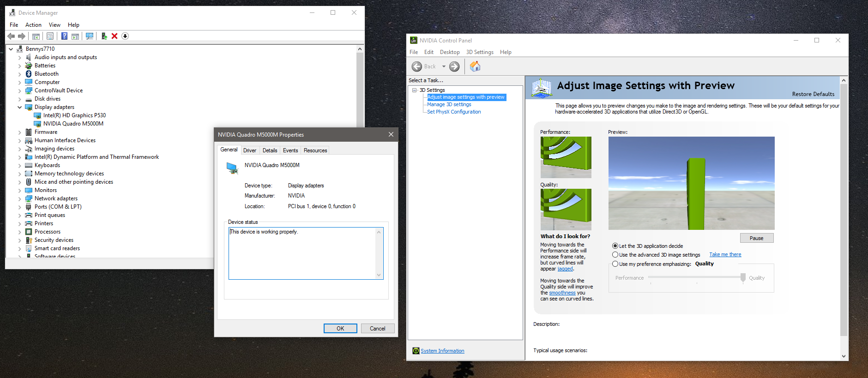The image size is (868, 378).
Task: Scan for hardware changes via toolbar icon
Action: [x=90, y=36]
